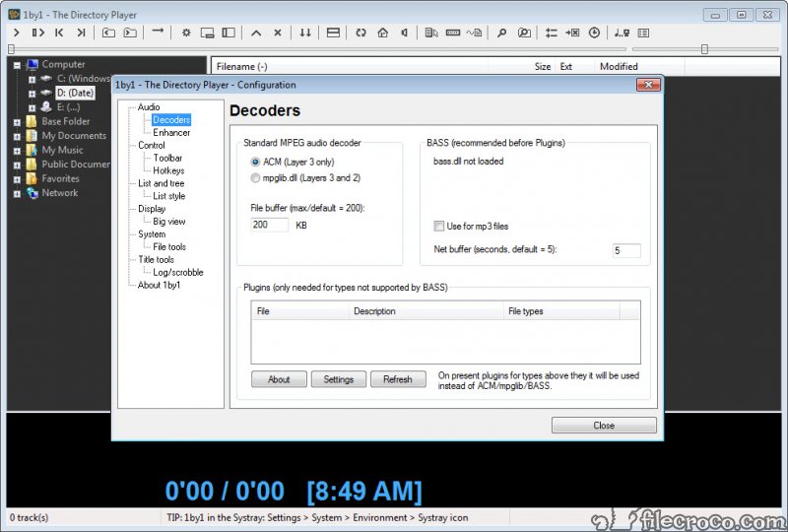
Task: Click the folder search magnifier icon
Action: (x=524, y=33)
